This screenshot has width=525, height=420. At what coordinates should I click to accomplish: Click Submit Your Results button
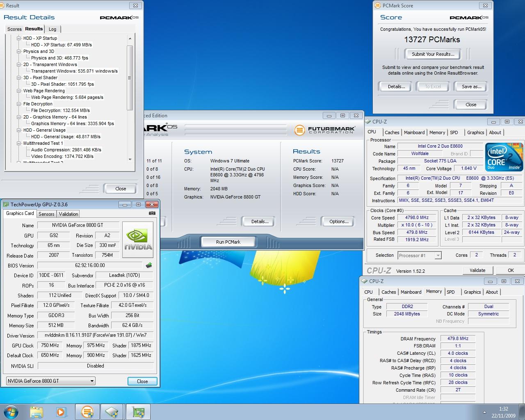433,54
